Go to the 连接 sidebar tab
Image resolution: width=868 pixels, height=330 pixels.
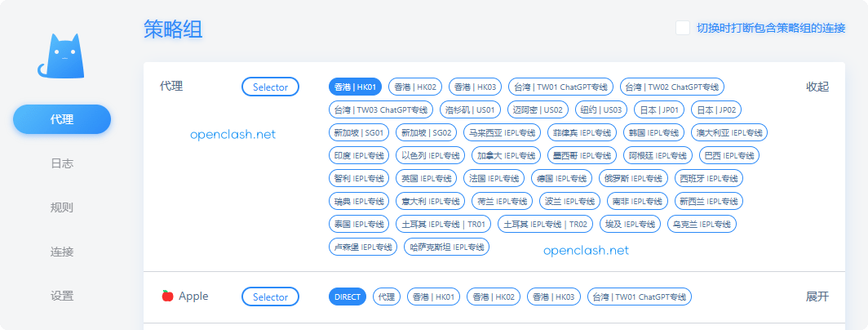point(62,252)
